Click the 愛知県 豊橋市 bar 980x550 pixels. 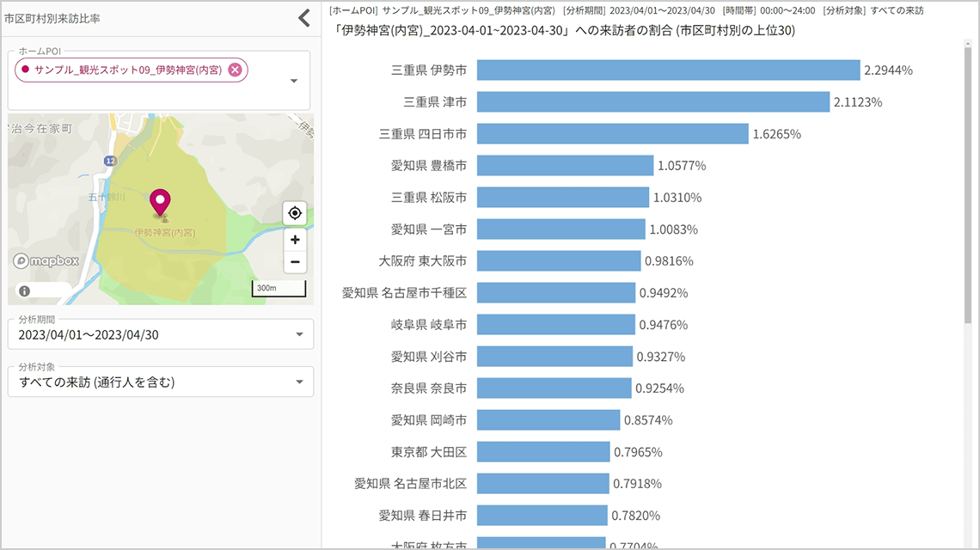tap(565, 165)
